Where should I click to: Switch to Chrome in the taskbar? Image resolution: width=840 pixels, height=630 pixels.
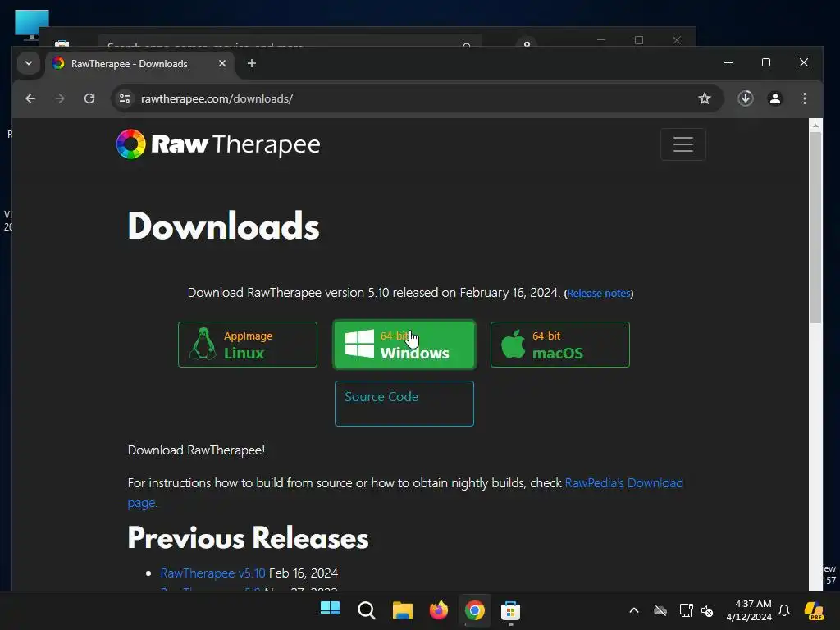[x=475, y=610]
